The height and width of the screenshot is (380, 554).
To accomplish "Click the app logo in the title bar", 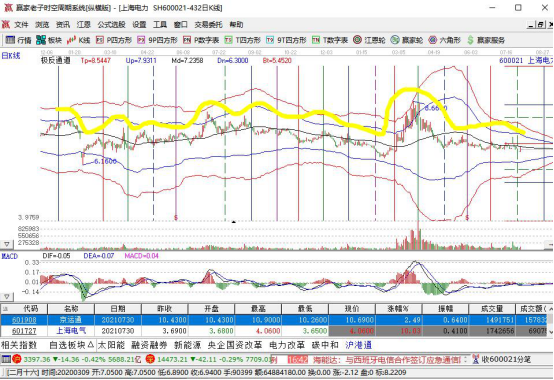I will coord(8,7).
